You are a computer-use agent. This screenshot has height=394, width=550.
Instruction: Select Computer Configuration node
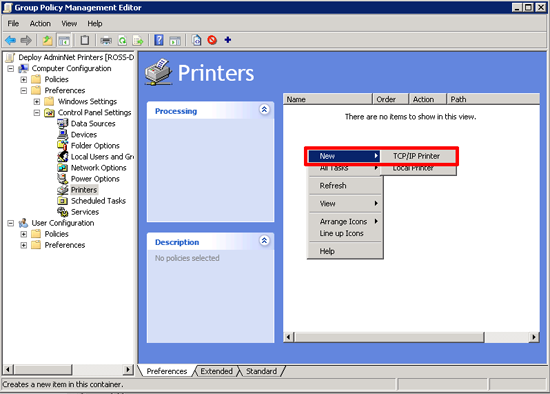coord(71,68)
